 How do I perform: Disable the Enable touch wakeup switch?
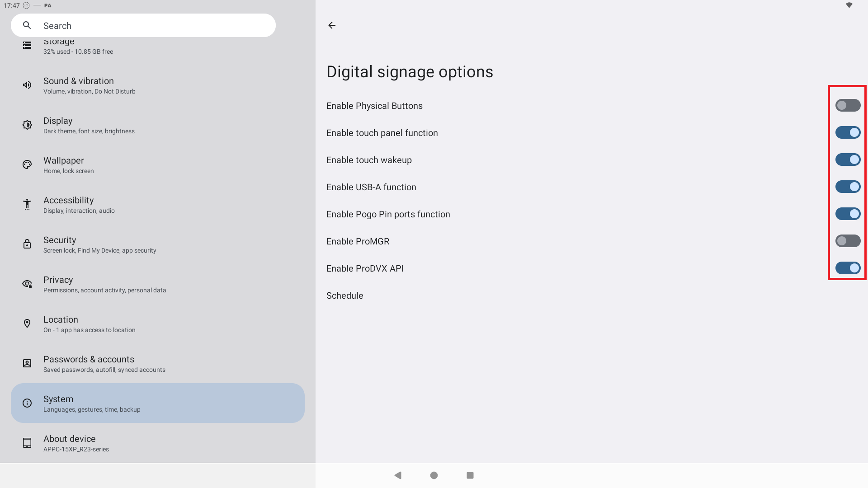(x=848, y=160)
